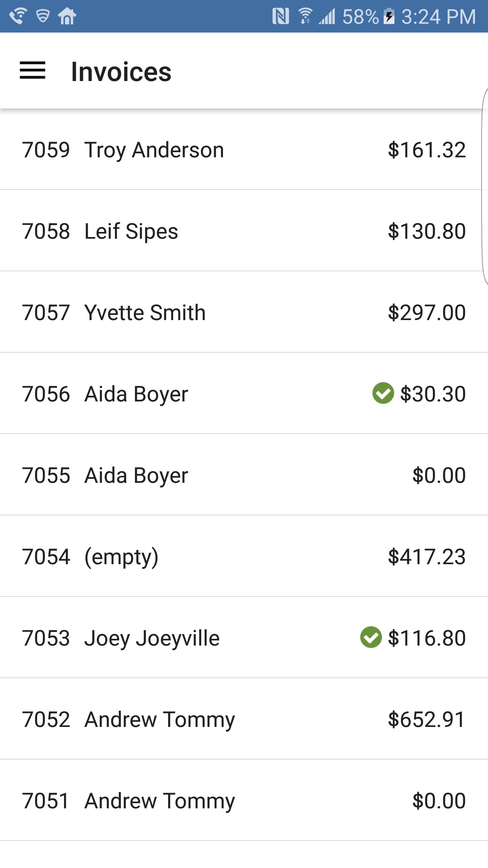
Task: Tap the mobile signal strength icon
Action: tap(327, 16)
